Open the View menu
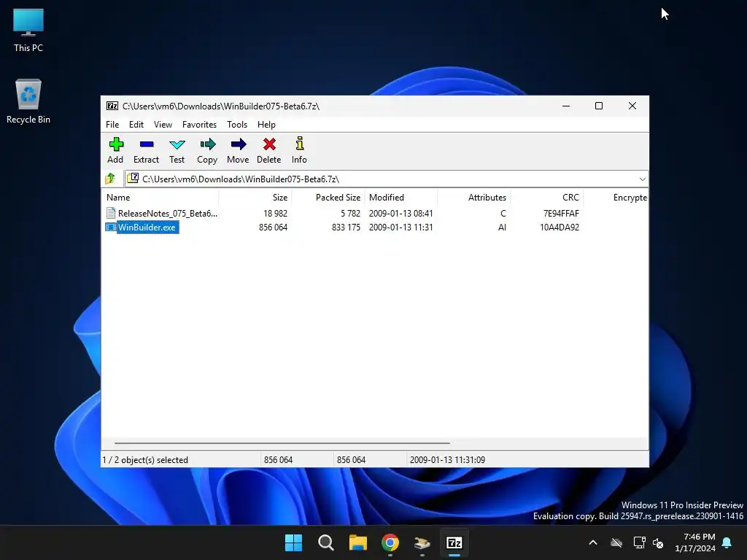The height and width of the screenshot is (560, 747). pyautogui.click(x=163, y=124)
